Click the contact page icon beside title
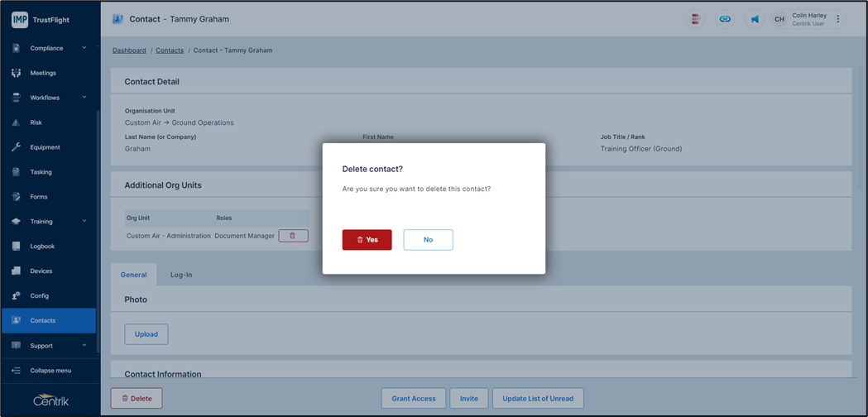The width and height of the screenshot is (868, 417). (117, 19)
